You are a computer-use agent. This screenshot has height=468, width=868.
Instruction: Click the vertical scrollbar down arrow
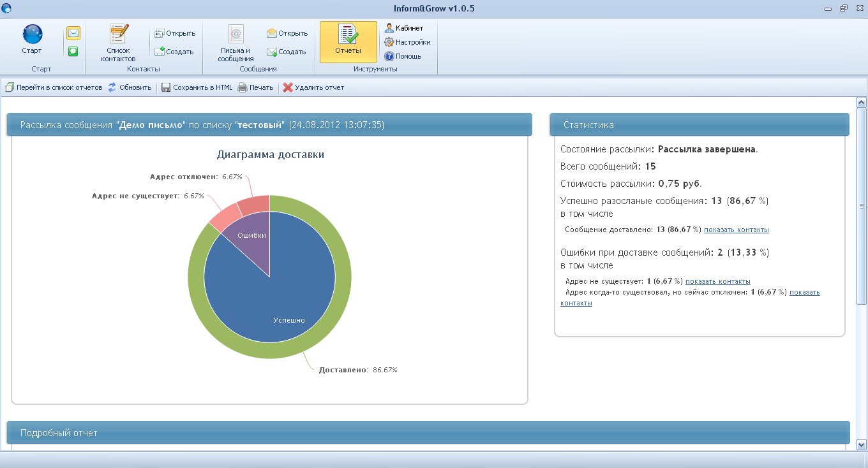tap(861, 444)
